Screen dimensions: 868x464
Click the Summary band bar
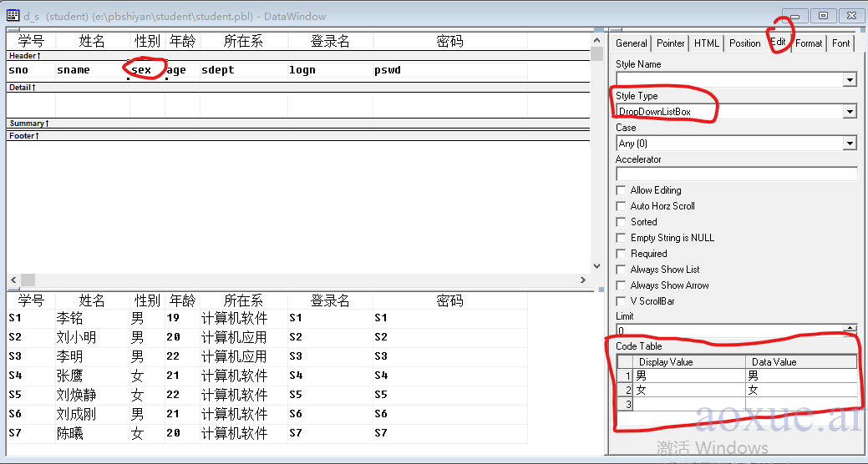tap(298, 124)
